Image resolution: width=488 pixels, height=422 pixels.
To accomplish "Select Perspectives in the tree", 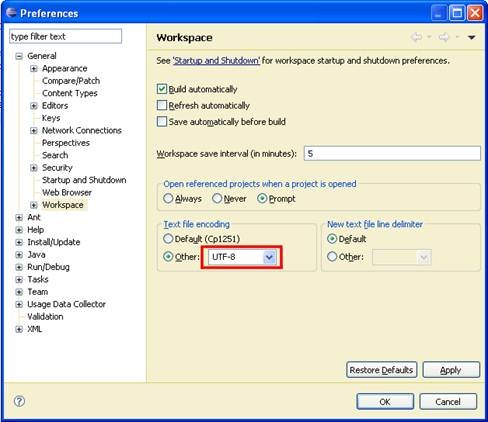I will (x=66, y=143).
